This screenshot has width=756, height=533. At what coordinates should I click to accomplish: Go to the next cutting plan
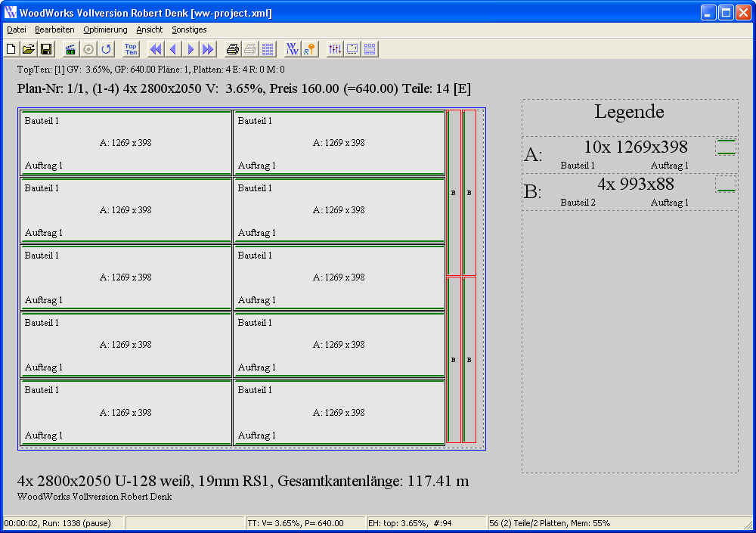tap(189, 48)
